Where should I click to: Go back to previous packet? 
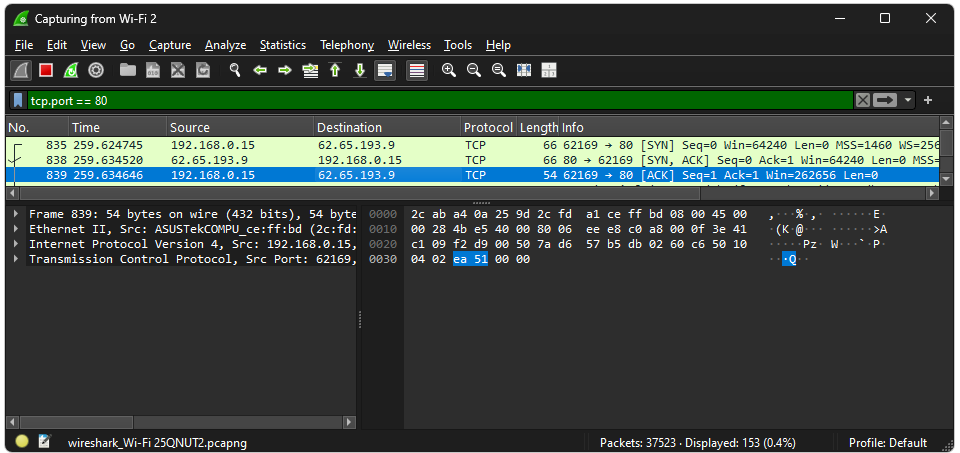tap(260, 70)
